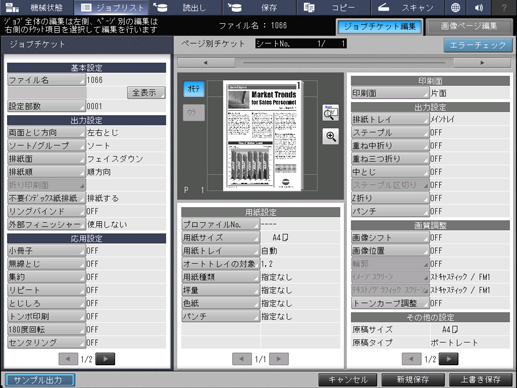Open the 排紙面 setting
Screen dimensions: 517x388
(x=46, y=159)
